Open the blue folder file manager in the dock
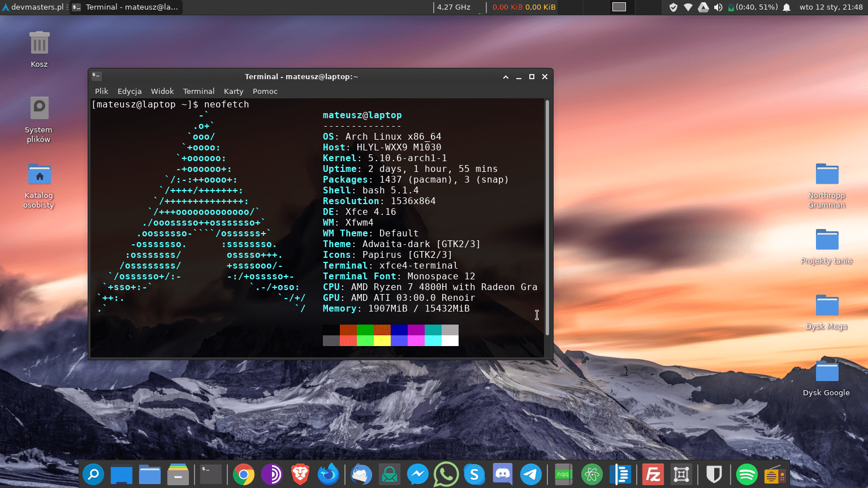Screen dimensions: 868x488 click(x=150, y=474)
